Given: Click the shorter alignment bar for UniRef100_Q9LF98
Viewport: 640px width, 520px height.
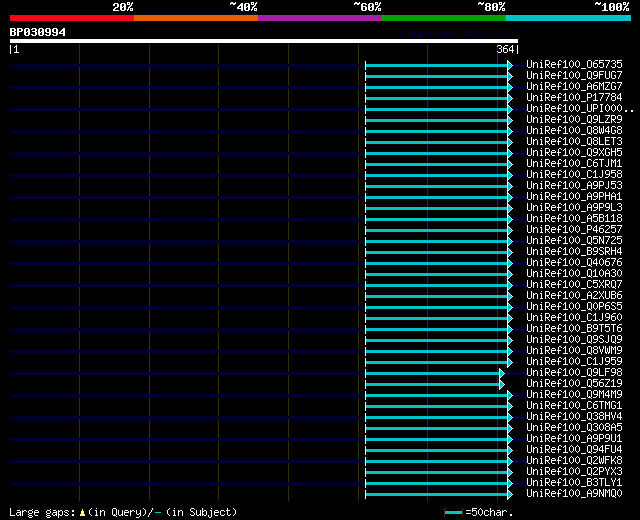Looking at the screenshot, I should (x=433, y=373).
